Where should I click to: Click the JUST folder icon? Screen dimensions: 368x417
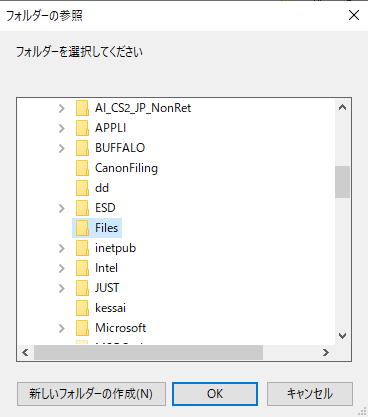(x=82, y=288)
